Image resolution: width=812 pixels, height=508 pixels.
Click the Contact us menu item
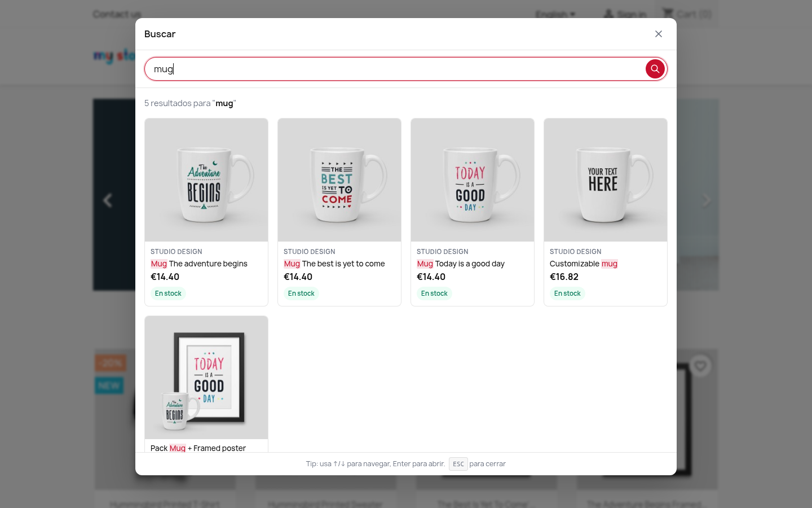click(117, 14)
